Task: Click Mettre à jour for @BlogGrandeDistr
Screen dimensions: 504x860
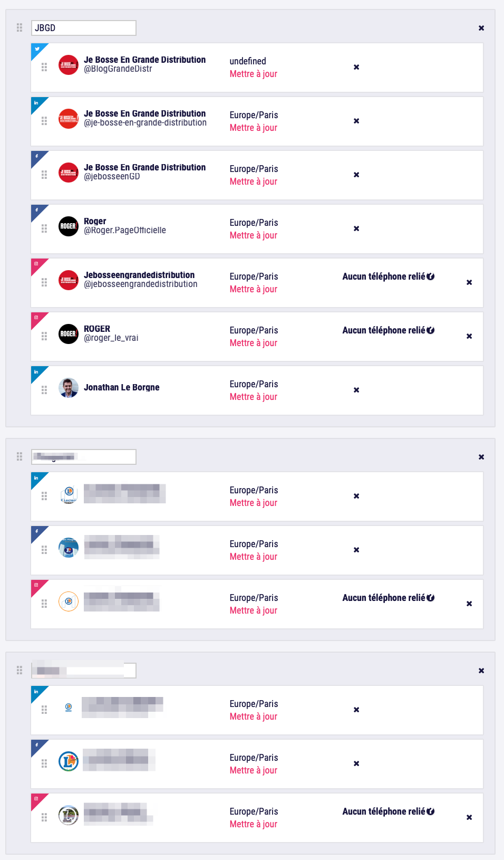Action: coord(254,74)
